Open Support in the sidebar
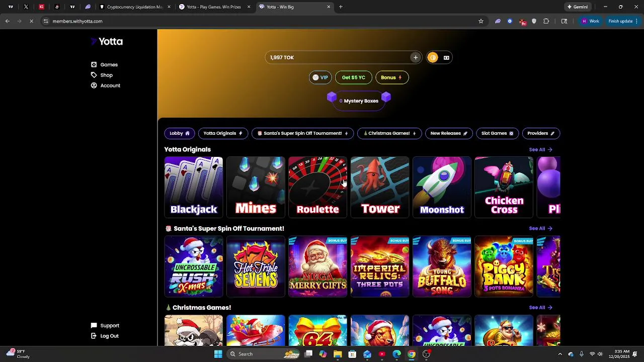This screenshot has height=362, width=644. (105, 325)
